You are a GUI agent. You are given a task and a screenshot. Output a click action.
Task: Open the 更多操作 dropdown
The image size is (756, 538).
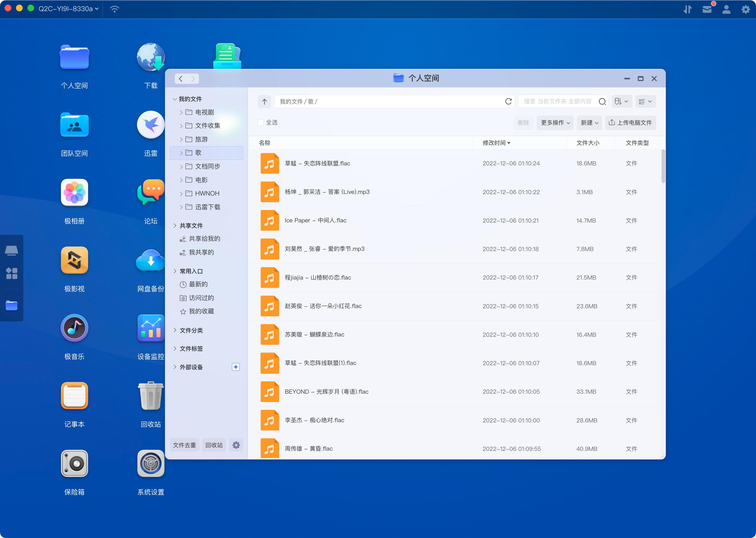pyautogui.click(x=555, y=123)
